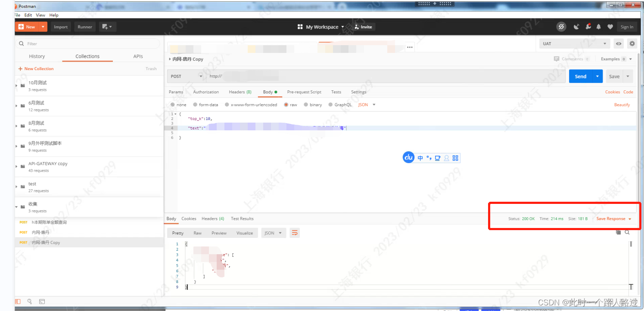Viewport: 644px width, 311px height.
Task: Toggle sidebar icon in bottom bar
Action: 18,302
